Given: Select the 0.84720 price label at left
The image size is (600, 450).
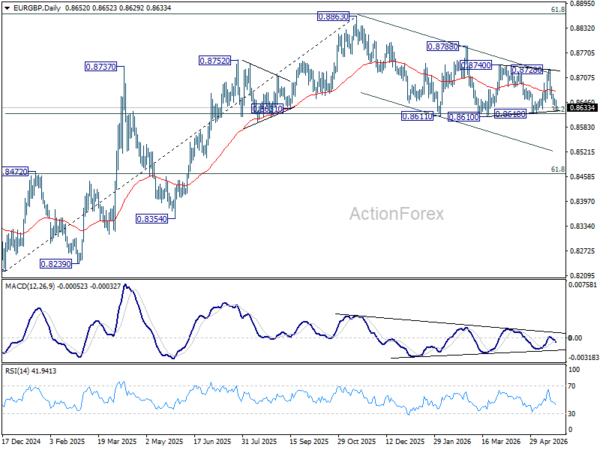Looking at the screenshot, I should pos(16,172).
